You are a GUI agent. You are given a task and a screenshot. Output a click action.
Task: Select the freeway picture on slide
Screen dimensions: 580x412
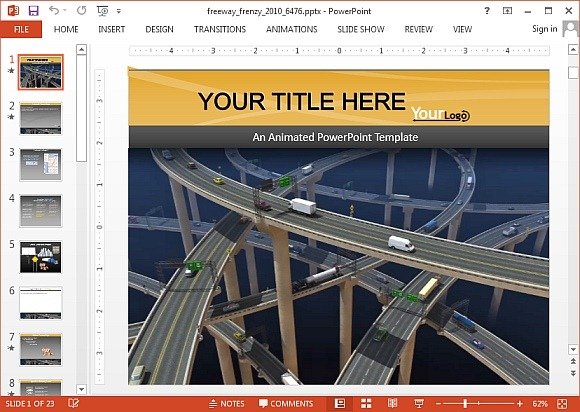pyautogui.click(x=338, y=266)
